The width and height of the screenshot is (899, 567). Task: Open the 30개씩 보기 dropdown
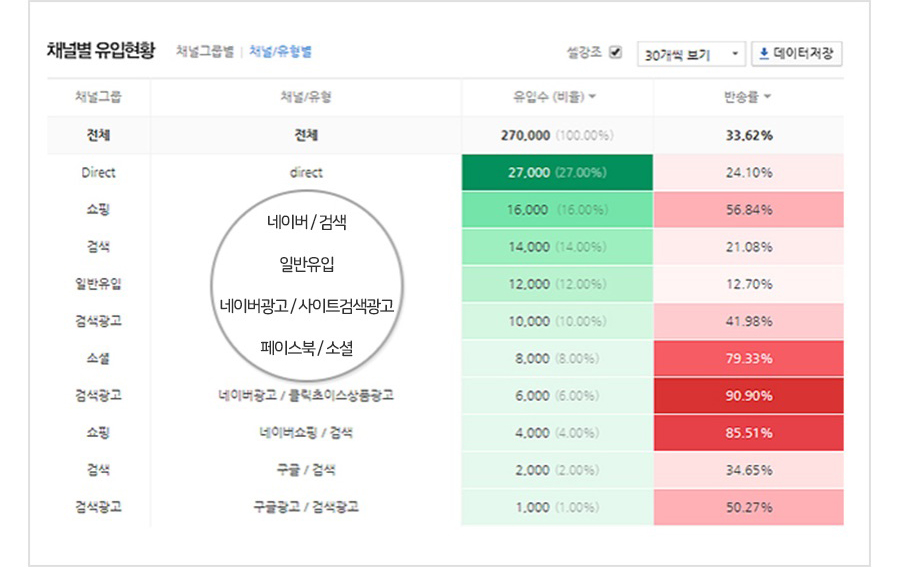pos(691,54)
